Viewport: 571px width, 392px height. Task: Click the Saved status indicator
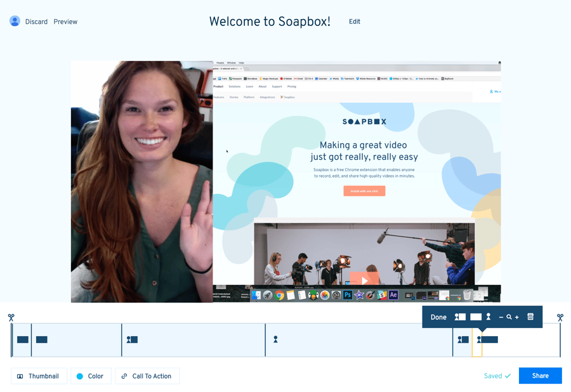[497, 376]
